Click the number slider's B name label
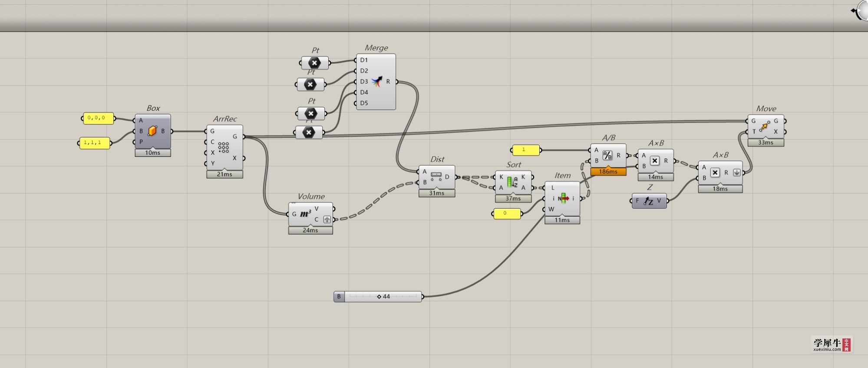This screenshot has width=868, height=368. point(339,297)
